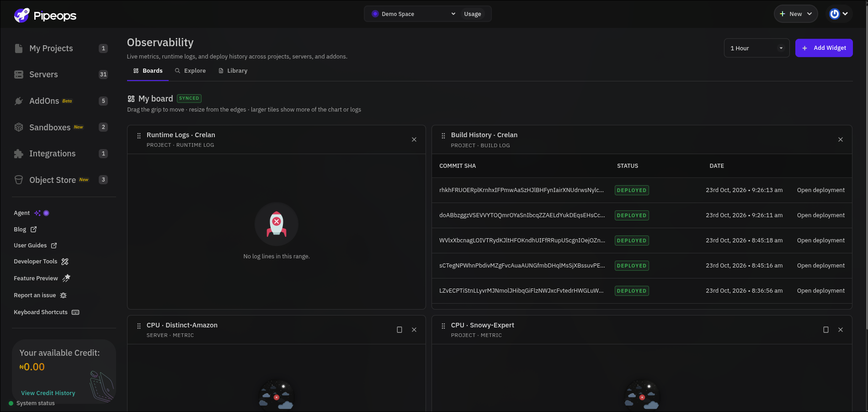Image resolution: width=868 pixels, height=412 pixels.
Task: Click the SYNCED badge beside My board
Action: pos(189,98)
